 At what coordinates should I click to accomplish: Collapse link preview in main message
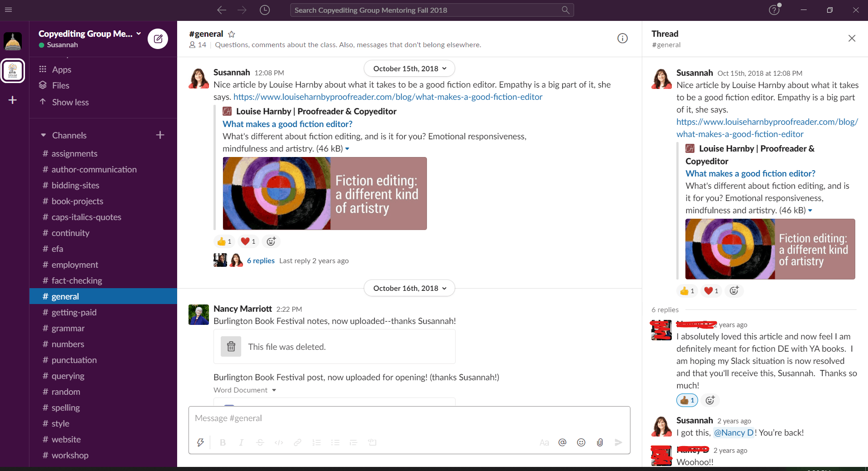(x=347, y=149)
